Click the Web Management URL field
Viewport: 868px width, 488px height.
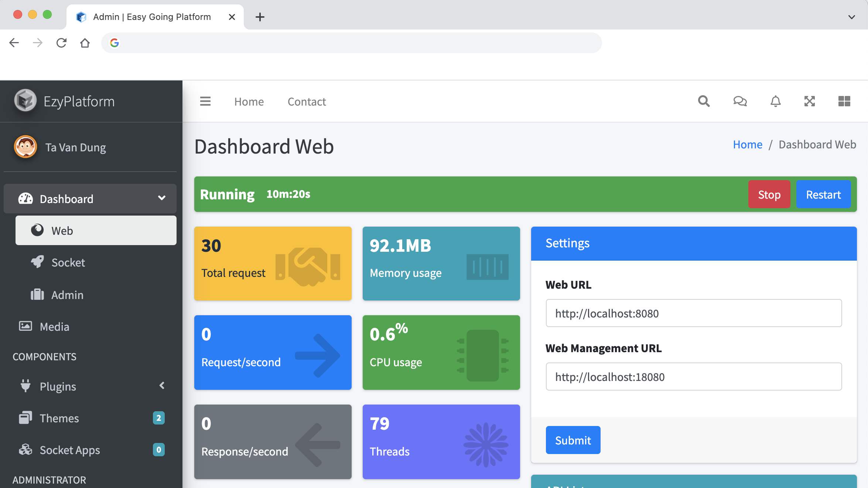[x=694, y=377]
